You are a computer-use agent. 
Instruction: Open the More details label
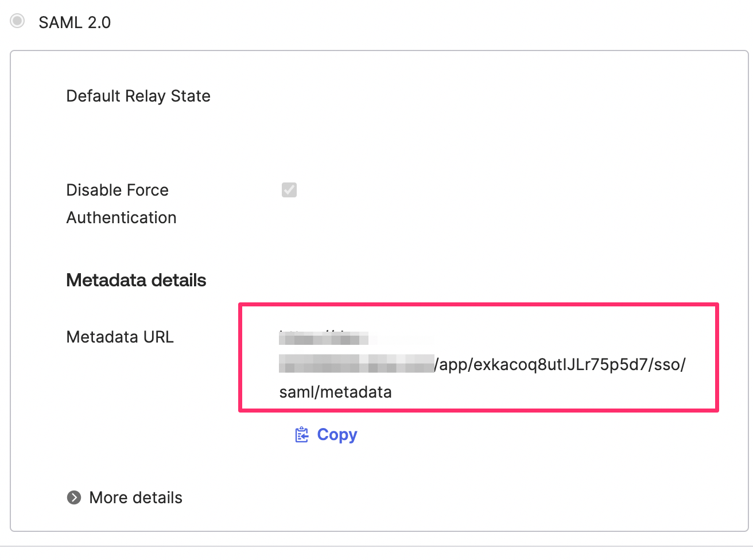click(136, 497)
